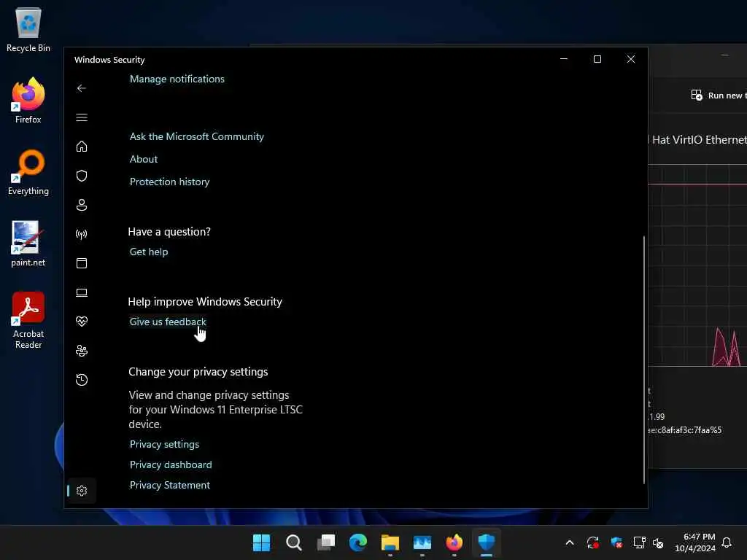Open Virus & threat protection shield icon

tap(82, 176)
